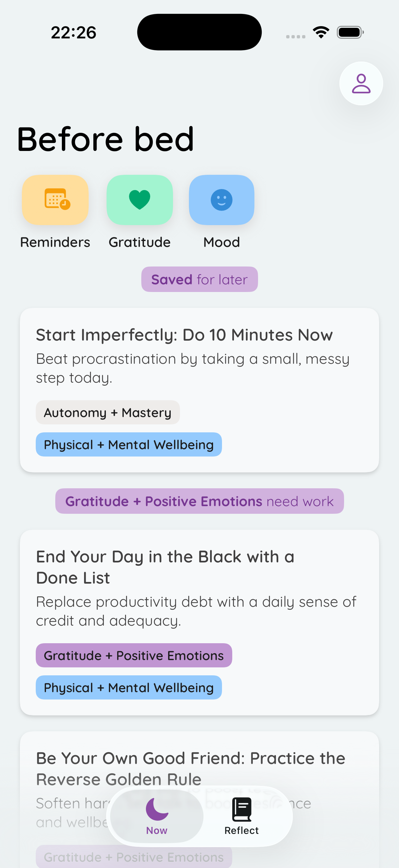Tap the 'Before bed' heading
399x868 pixels.
(106, 139)
